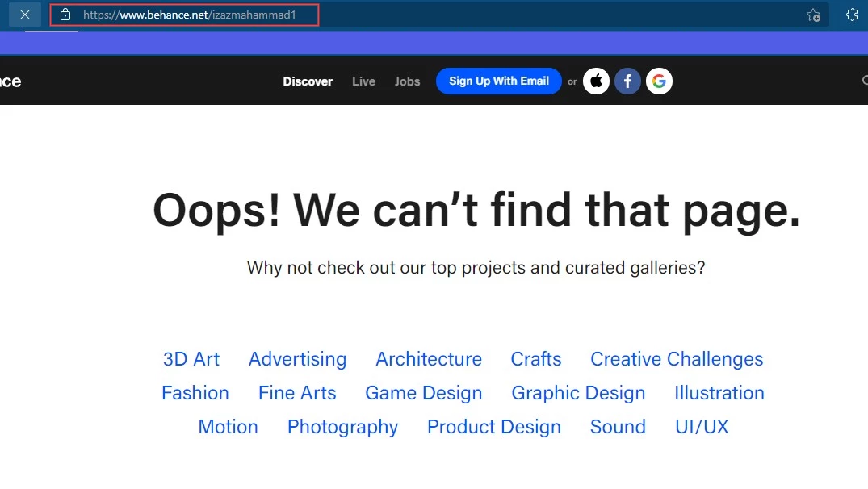Open the Photography gallery link

click(x=342, y=427)
